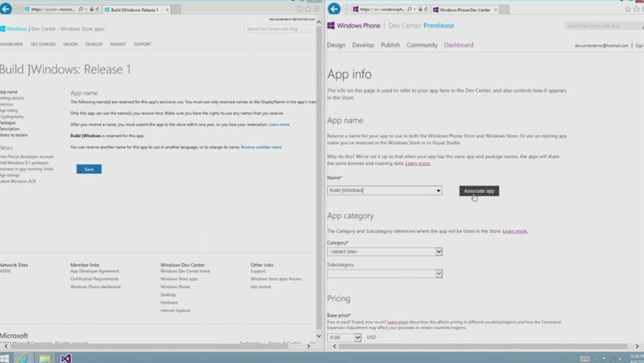
Task: Open DASHBOARD in Windows Store Dev Center
Action: pyautogui.click(x=11, y=44)
